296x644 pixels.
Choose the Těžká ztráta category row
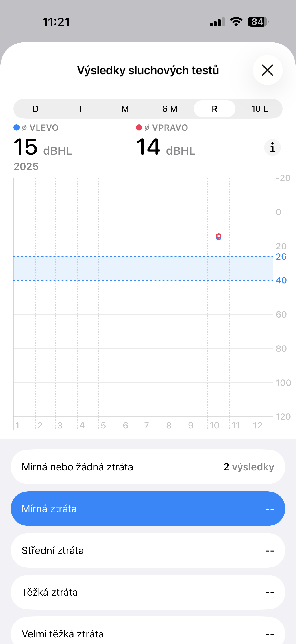pos(148,592)
